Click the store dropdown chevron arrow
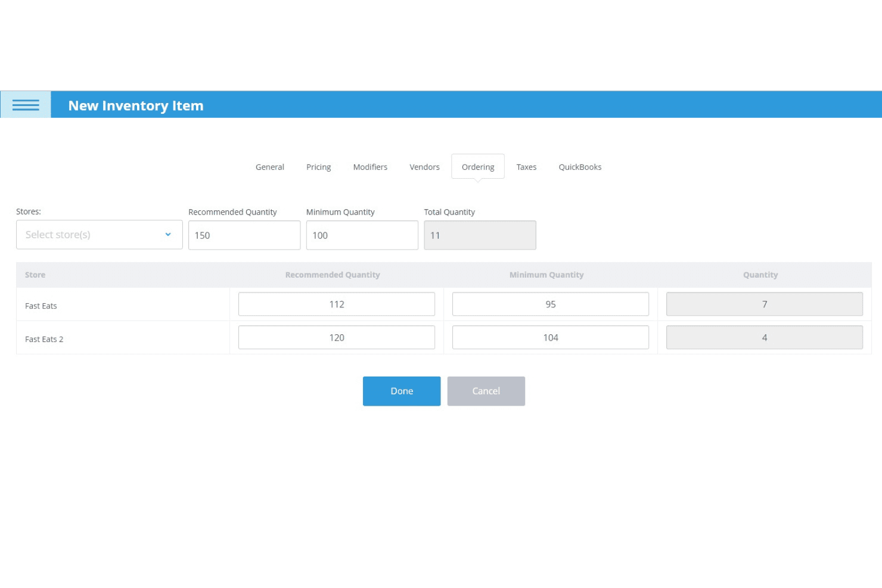 pos(168,235)
